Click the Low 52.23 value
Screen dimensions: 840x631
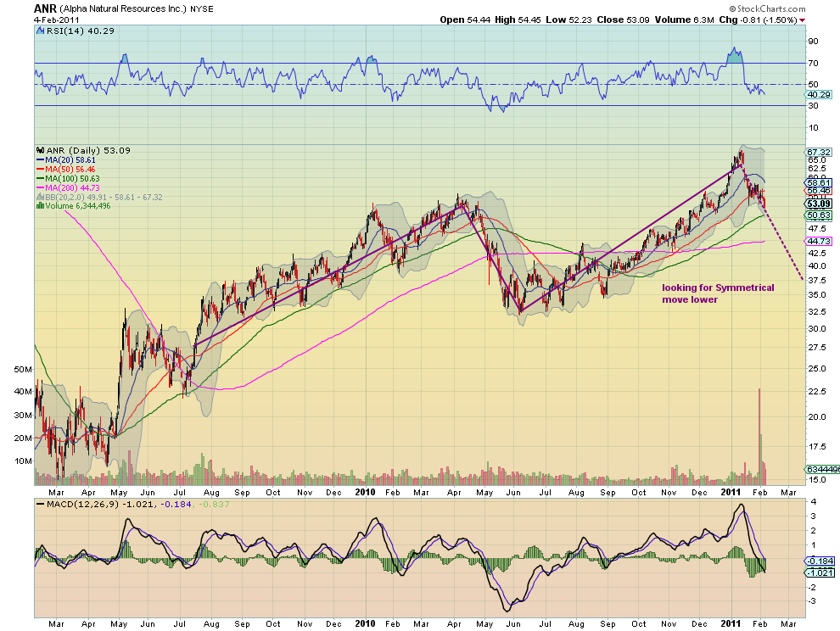(569, 20)
